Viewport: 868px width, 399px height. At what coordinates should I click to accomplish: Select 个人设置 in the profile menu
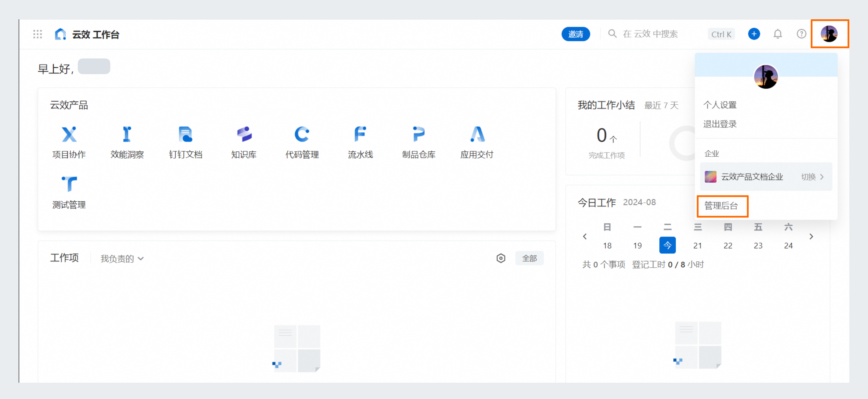[x=720, y=105]
